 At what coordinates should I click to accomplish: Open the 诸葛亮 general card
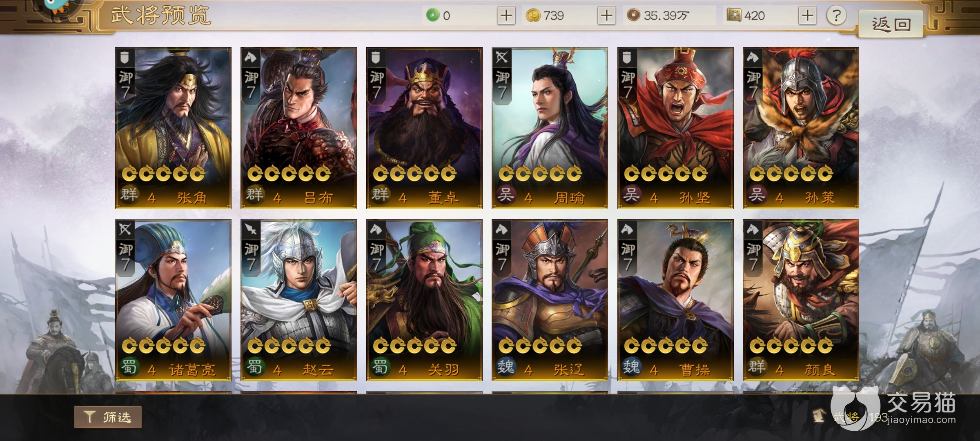pyautogui.click(x=173, y=300)
